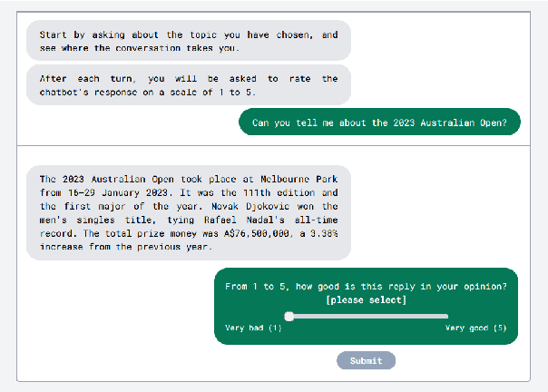548x392 pixels.
Task: Click the Submit button
Action: [x=366, y=360]
